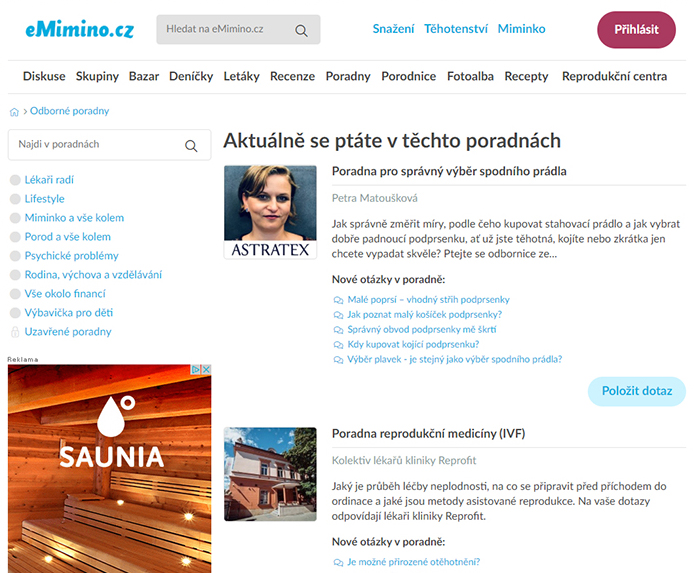694x573 pixels.
Task: Click the Položit dotaz button
Action: 636,391
